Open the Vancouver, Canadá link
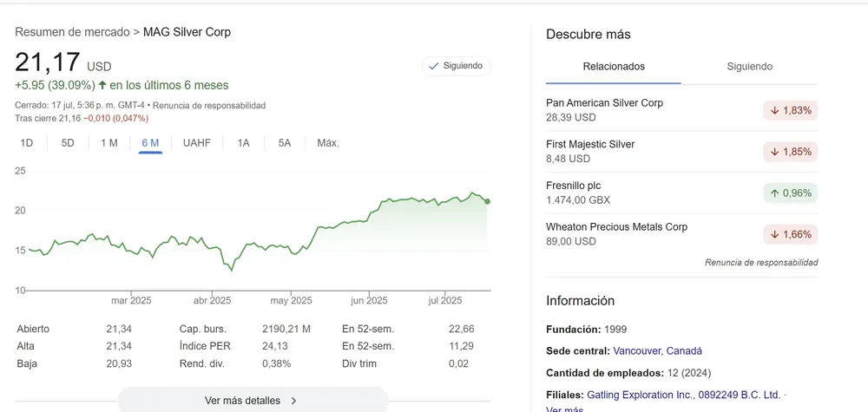Image resolution: width=868 pixels, height=412 pixels. [658, 350]
